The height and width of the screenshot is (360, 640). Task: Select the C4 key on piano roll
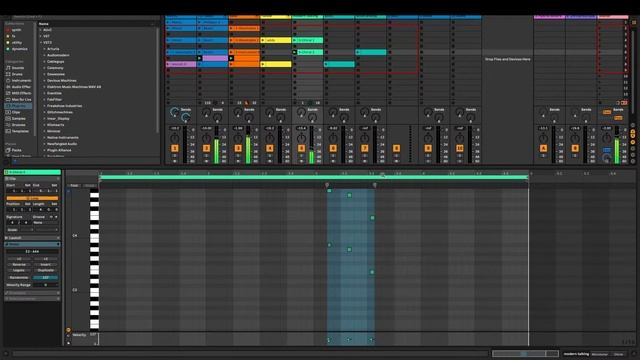pyautogui.click(x=94, y=236)
